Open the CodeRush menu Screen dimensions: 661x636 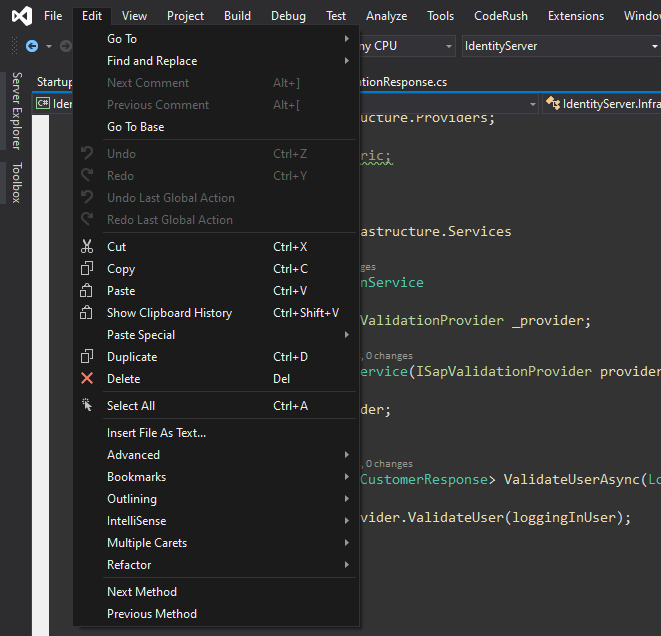point(501,16)
